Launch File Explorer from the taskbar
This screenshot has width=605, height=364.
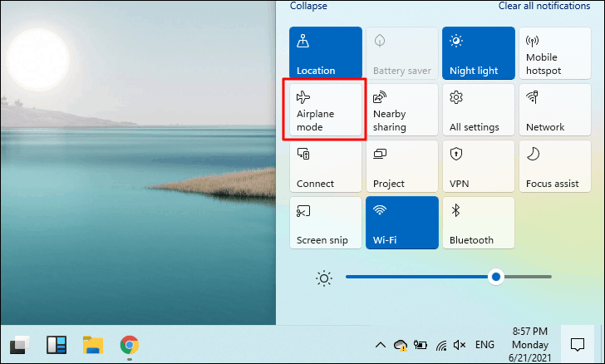[x=93, y=345]
